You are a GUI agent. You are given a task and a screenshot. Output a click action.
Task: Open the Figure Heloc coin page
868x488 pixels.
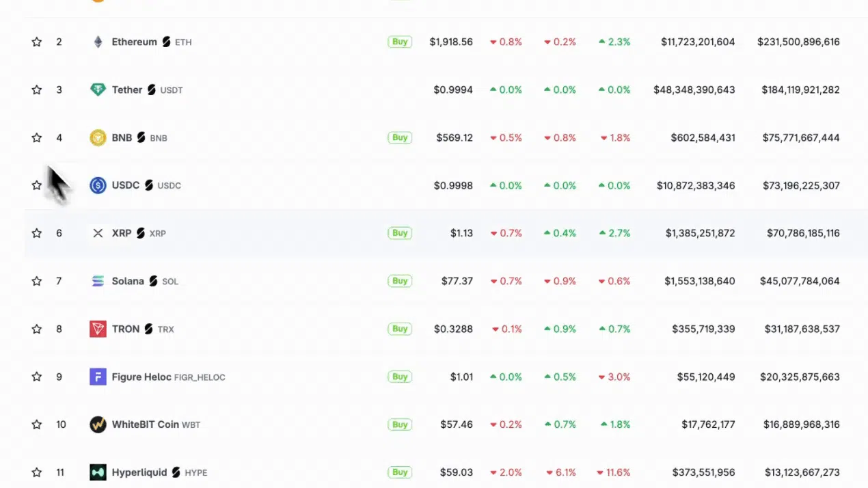coord(141,377)
